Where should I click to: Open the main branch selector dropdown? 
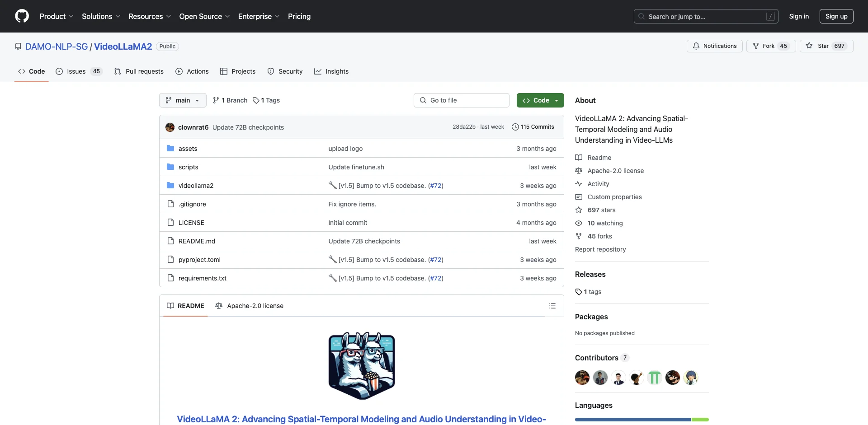[x=183, y=100]
